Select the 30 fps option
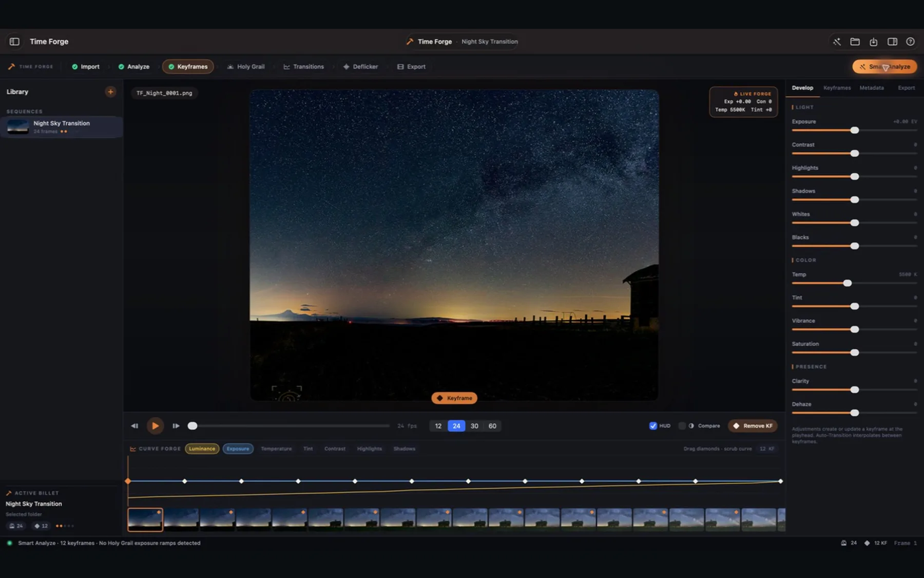Image resolution: width=924 pixels, height=578 pixels. coord(474,426)
